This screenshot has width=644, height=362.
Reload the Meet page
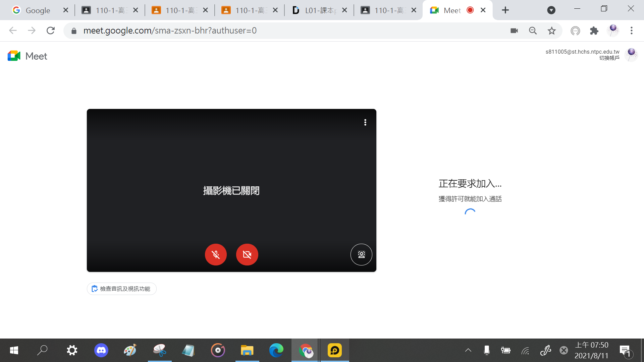pos(51,31)
